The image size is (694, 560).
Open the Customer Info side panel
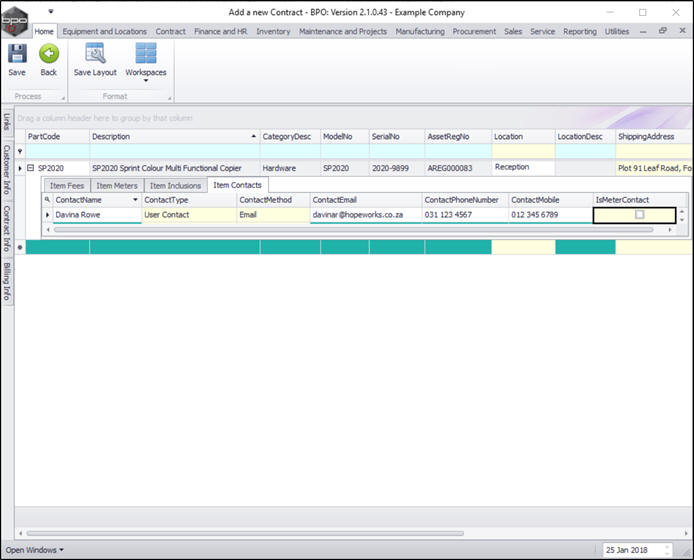click(x=7, y=170)
